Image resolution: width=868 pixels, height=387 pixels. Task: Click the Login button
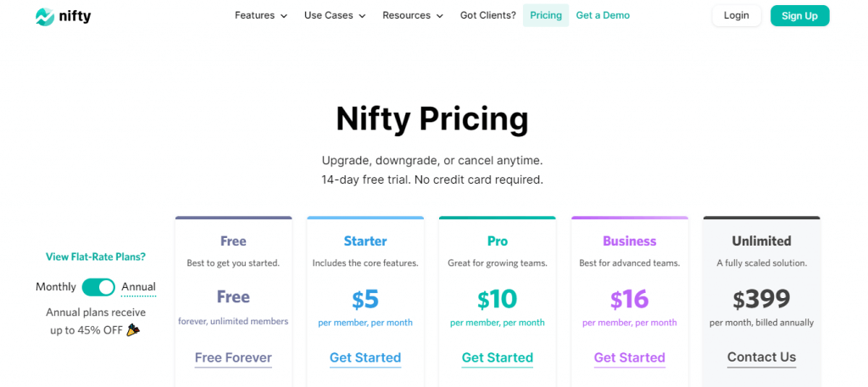[x=737, y=15]
